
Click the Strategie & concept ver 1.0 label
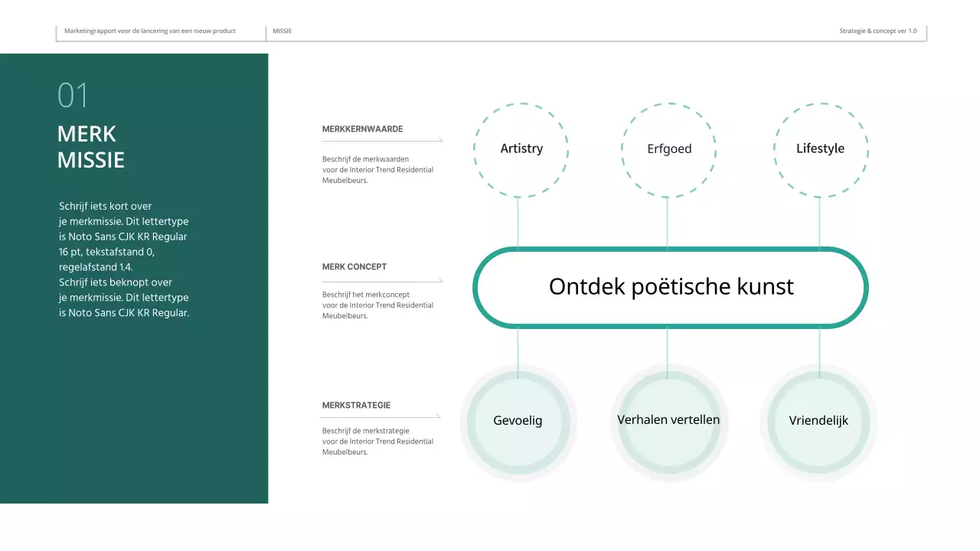click(877, 31)
